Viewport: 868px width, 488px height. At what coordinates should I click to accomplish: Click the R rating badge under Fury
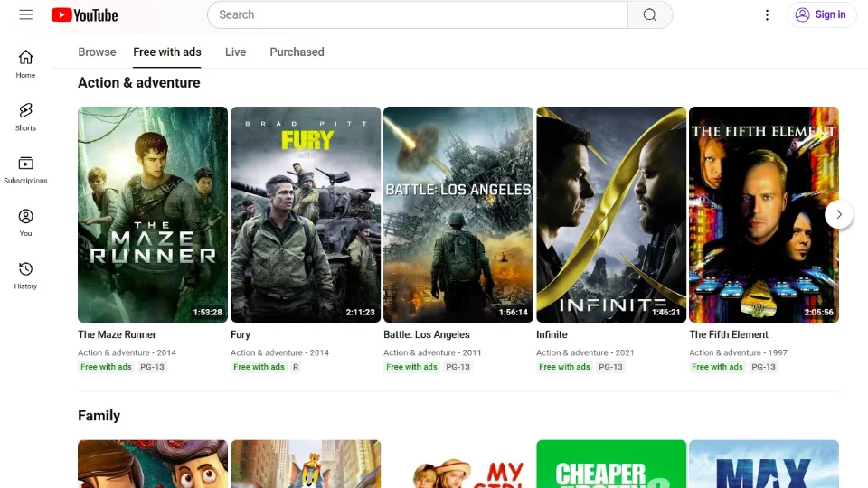296,367
